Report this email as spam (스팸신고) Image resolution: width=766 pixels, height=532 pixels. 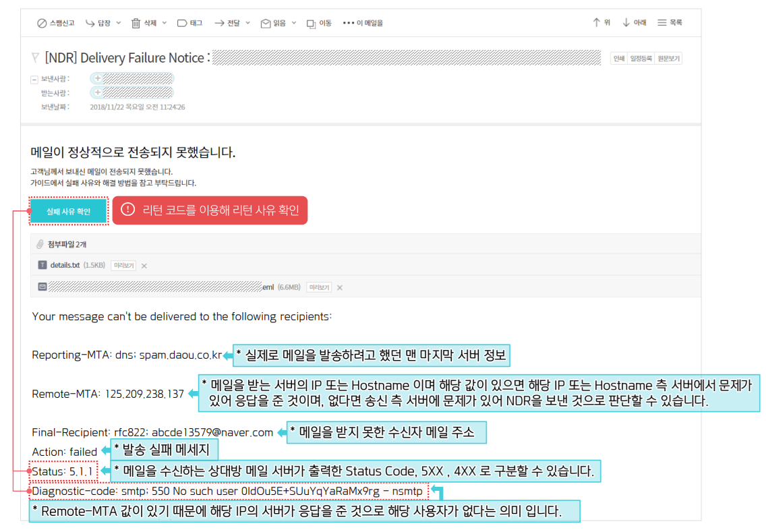54,22
